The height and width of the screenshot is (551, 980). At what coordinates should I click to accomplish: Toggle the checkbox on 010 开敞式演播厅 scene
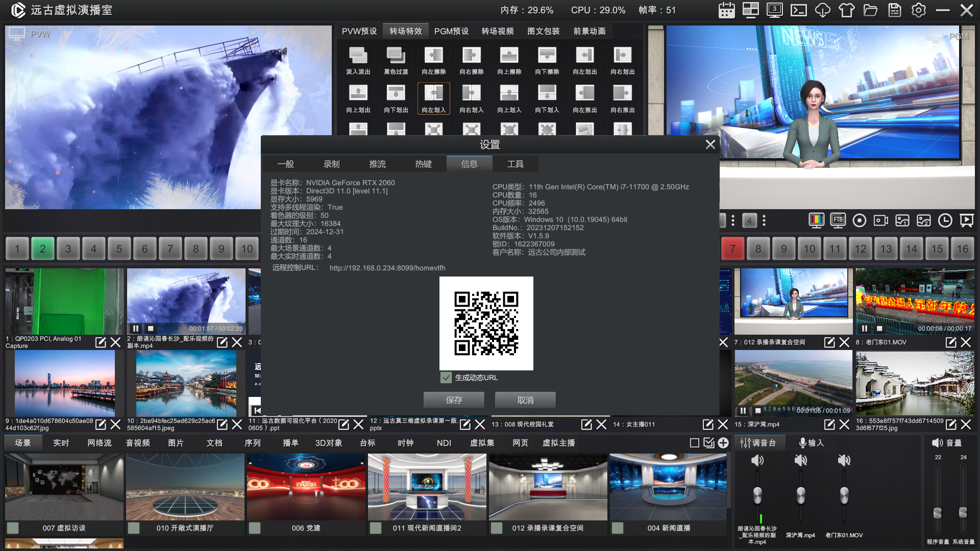coord(134,528)
